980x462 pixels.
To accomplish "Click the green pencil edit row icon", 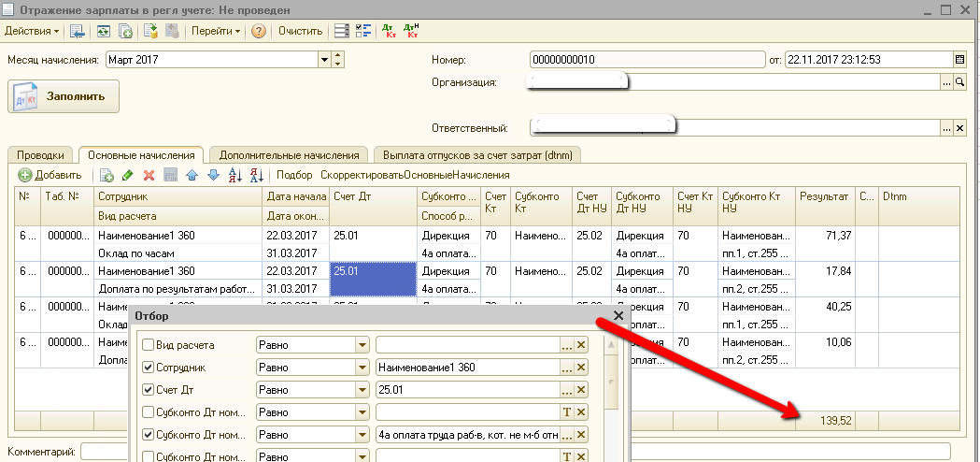I will pos(127,175).
